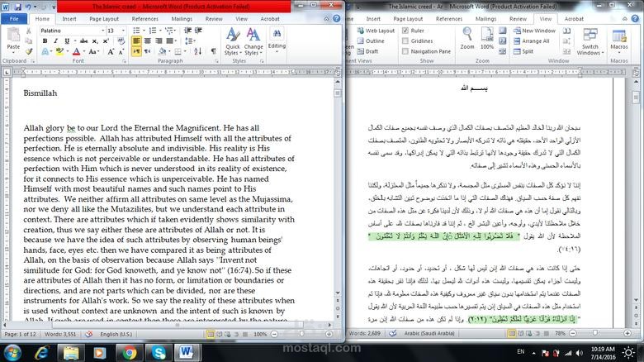Apply superscript formatting
The width and height of the screenshot is (644, 362).
[106, 40]
